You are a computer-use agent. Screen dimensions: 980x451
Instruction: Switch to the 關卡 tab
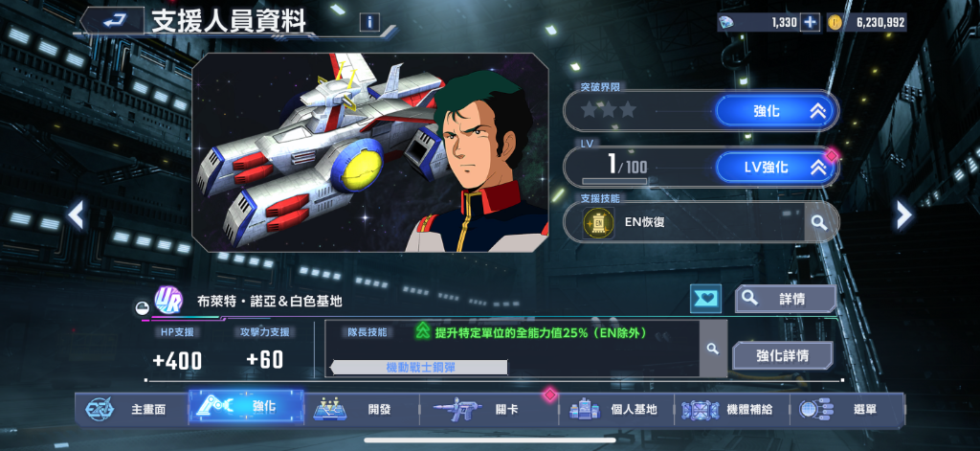(489, 410)
